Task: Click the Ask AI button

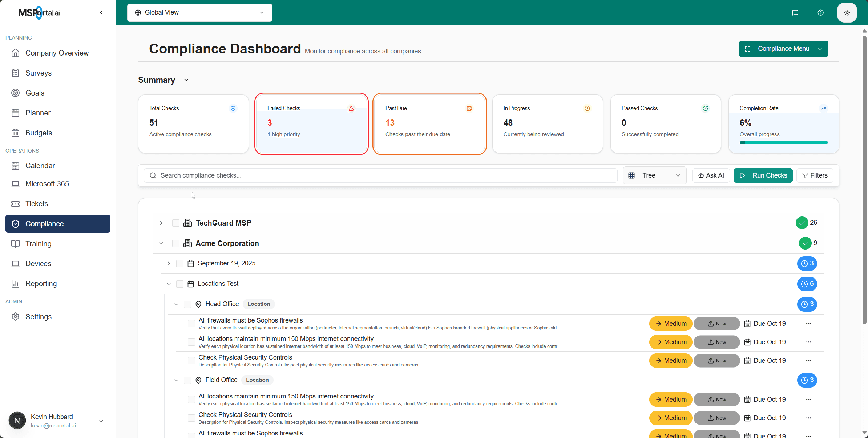Action: click(711, 175)
